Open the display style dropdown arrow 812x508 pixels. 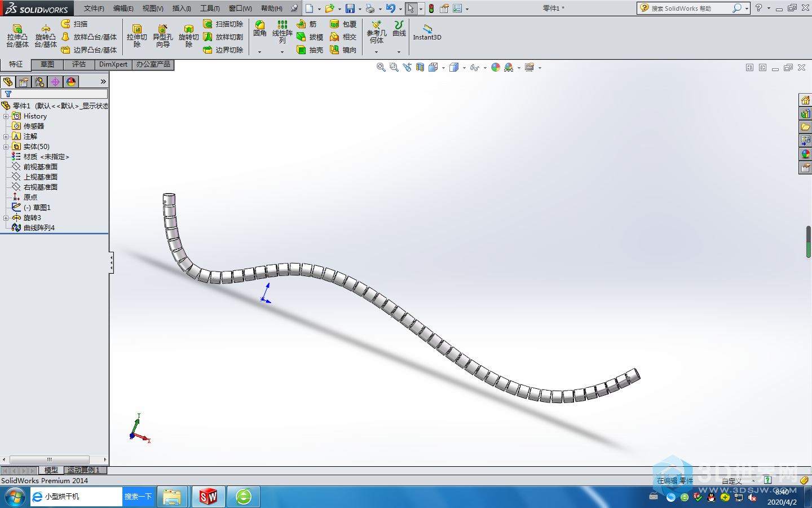coord(464,68)
